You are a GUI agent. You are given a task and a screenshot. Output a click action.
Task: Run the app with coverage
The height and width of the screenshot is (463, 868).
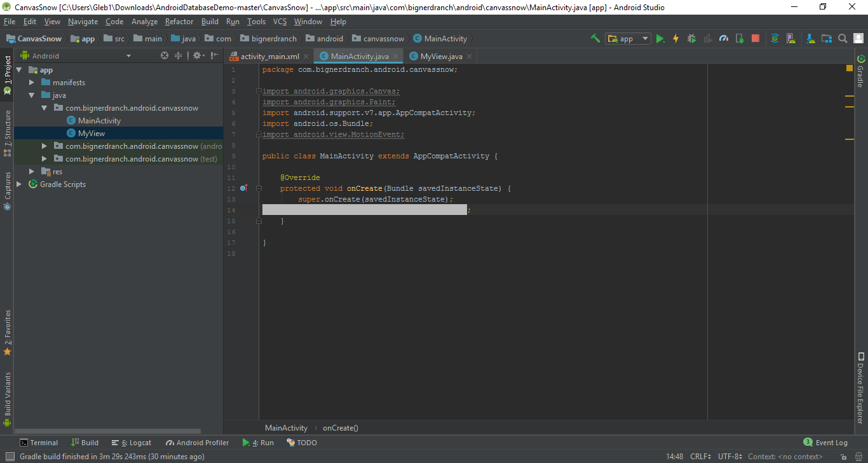(707, 39)
